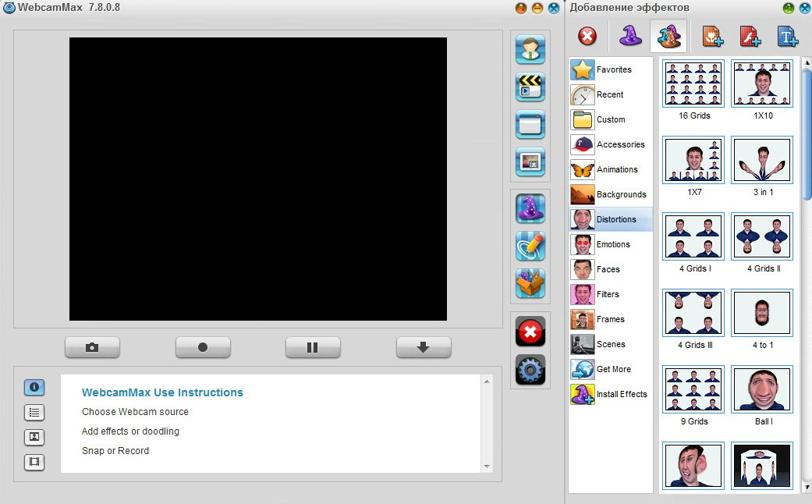Open the webcam source icon
This screenshot has width=812, height=504.
[530, 49]
